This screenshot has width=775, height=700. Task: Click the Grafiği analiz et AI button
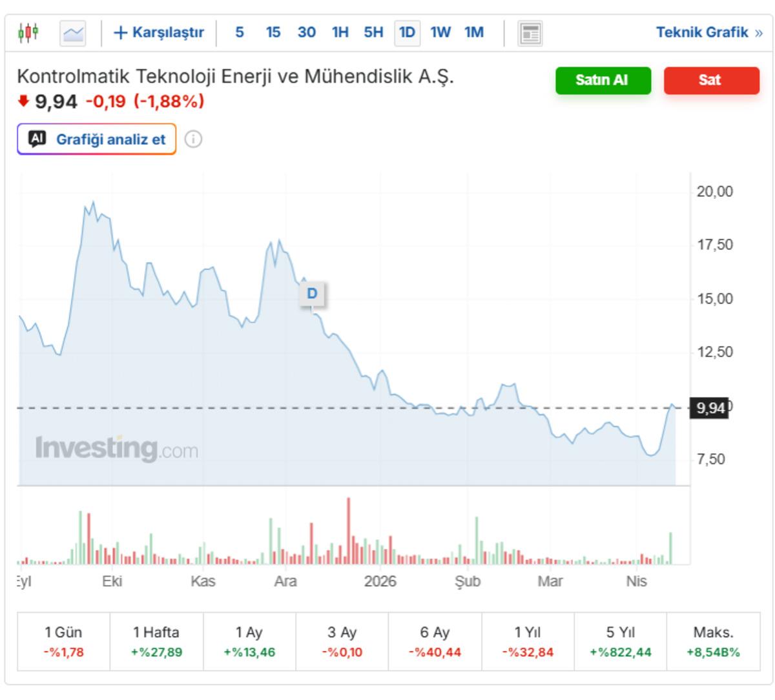click(97, 139)
